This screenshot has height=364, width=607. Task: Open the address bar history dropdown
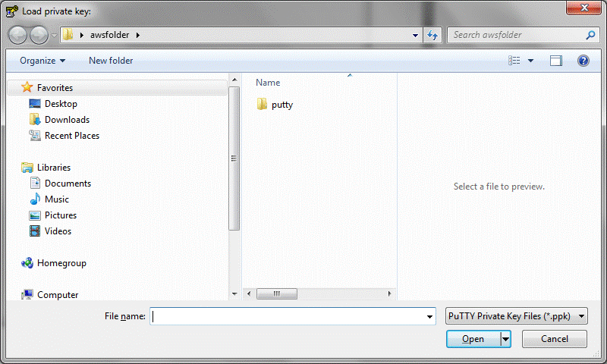coord(415,35)
